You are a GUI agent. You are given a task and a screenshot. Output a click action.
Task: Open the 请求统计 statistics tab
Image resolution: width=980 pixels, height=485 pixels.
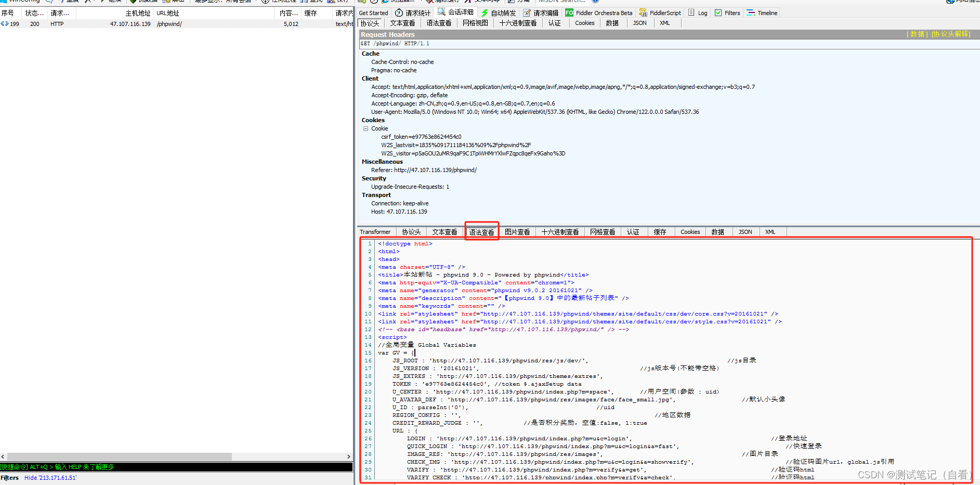pyautogui.click(x=412, y=12)
